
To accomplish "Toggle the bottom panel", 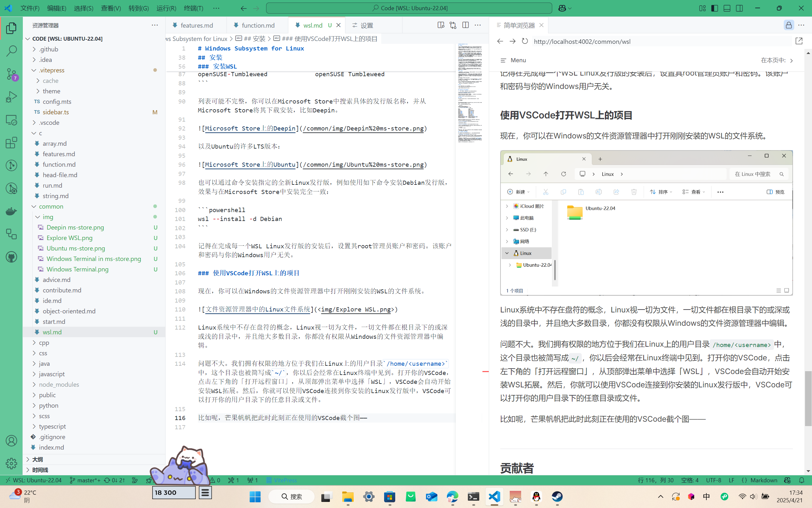I will click(727, 8).
